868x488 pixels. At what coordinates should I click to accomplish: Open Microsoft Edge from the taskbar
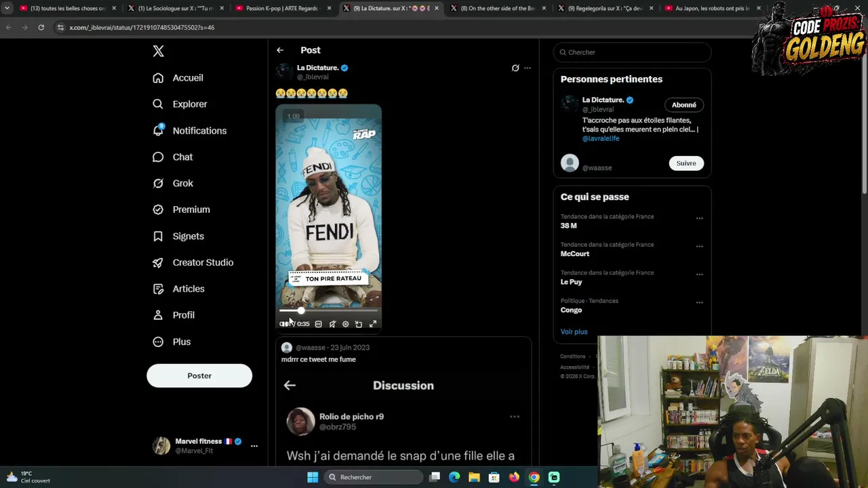click(x=454, y=477)
